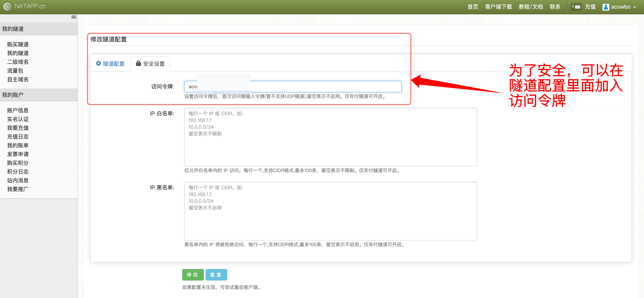644x298 pixels.
Task: Open the mail message icon badge
Action: [x=576, y=7]
